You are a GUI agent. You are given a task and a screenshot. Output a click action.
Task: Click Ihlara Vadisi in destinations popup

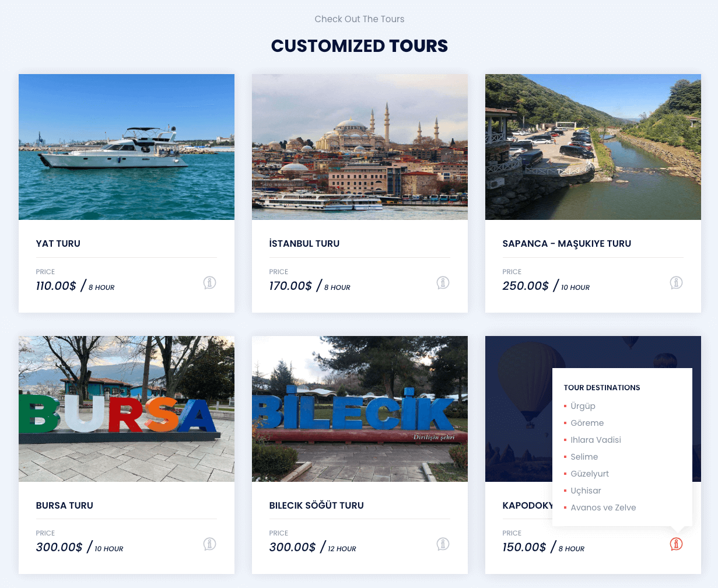click(x=596, y=440)
